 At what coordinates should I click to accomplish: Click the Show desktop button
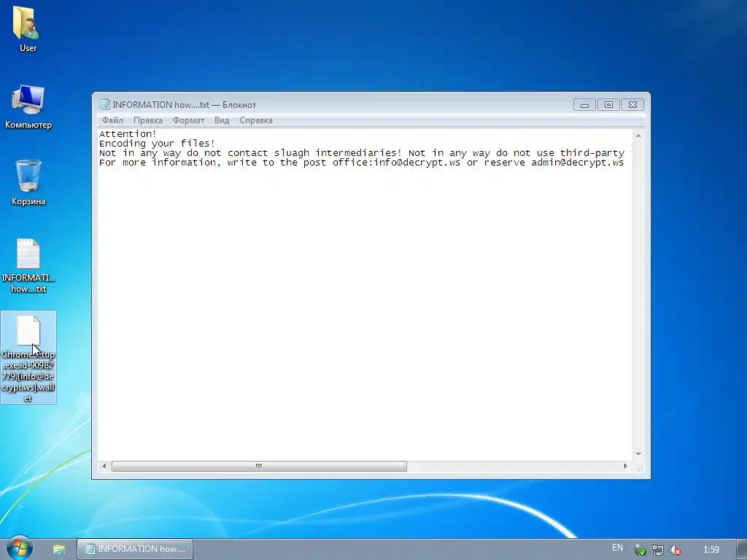click(x=742, y=549)
